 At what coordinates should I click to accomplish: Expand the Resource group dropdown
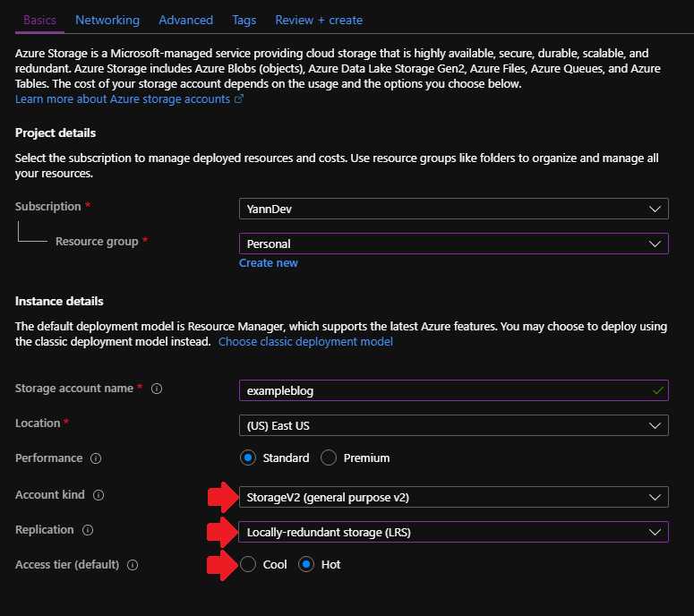point(453,244)
